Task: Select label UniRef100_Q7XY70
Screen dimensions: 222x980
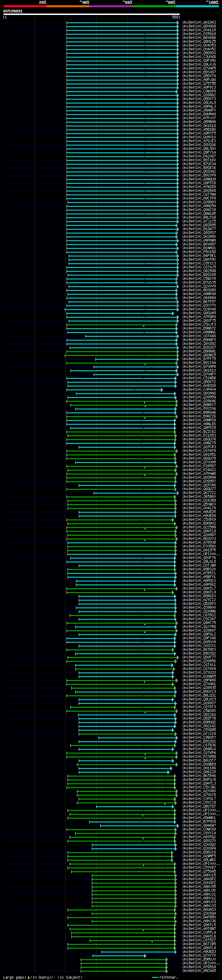Action: (x=199, y=956)
